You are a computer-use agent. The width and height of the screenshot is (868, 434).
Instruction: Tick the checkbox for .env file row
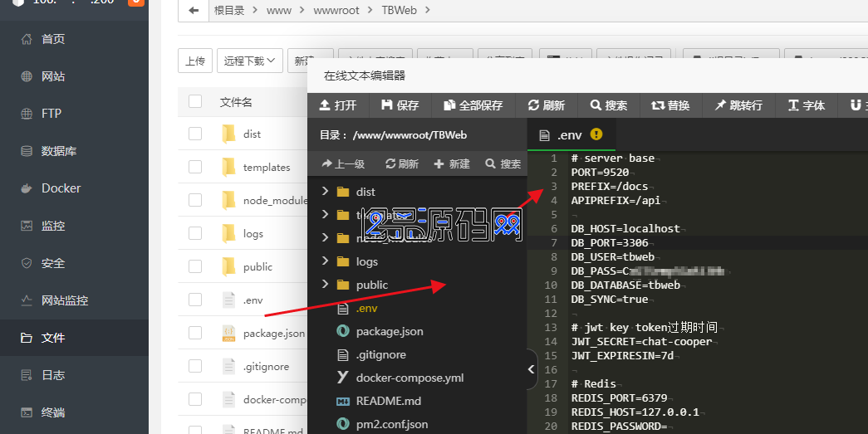pyautogui.click(x=195, y=300)
